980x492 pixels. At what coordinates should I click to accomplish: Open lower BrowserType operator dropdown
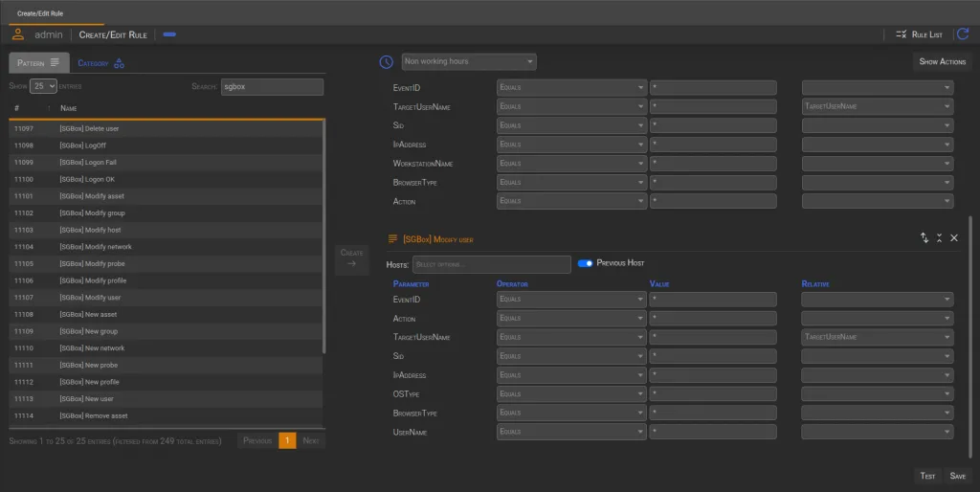pyautogui.click(x=571, y=413)
